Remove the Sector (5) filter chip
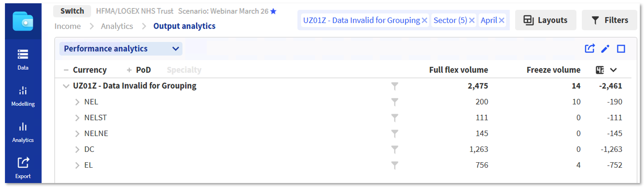Image resolution: width=644 pixels, height=188 pixels. (x=472, y=20)
